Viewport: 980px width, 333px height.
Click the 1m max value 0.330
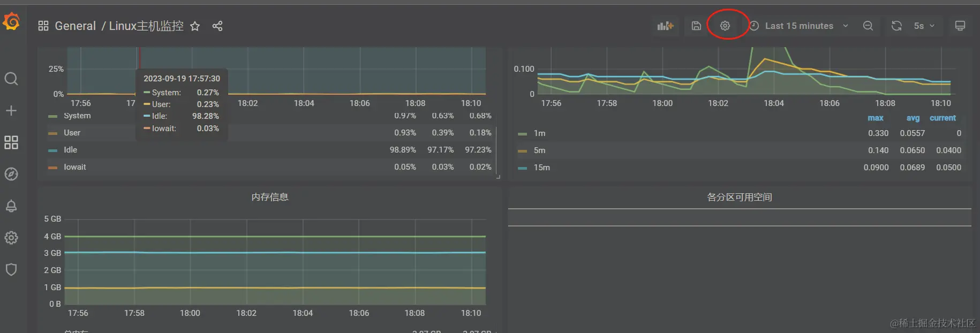click(878, 133)
